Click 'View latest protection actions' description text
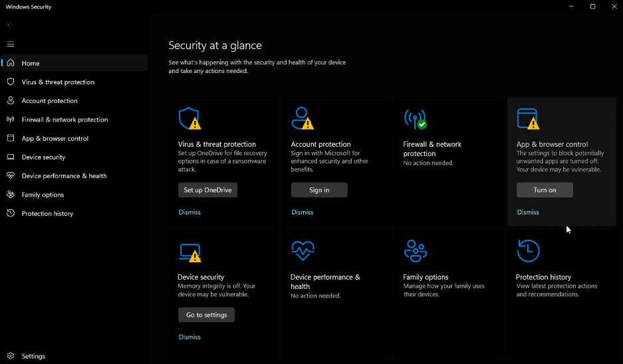 [557, 290]
